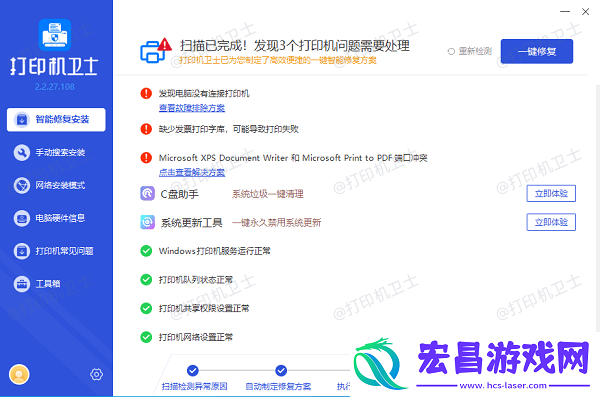Open the user avatar profile
This screenshot has width=600, height=397.
(19, 374)
